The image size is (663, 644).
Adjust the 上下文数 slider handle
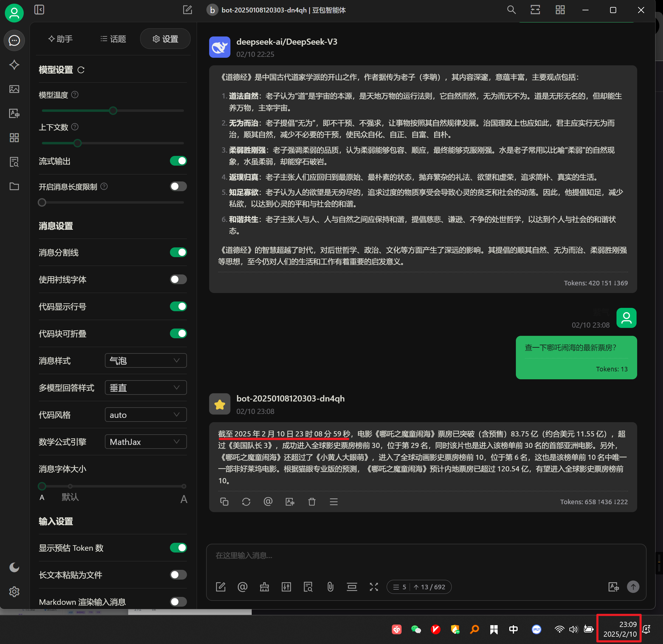pos(78,143)
